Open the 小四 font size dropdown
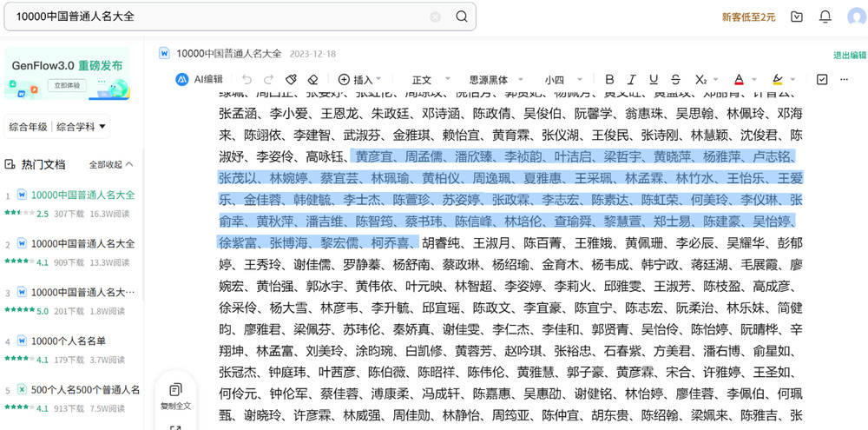This screenshot has height=430, width=868. click(x=563, y=80)
